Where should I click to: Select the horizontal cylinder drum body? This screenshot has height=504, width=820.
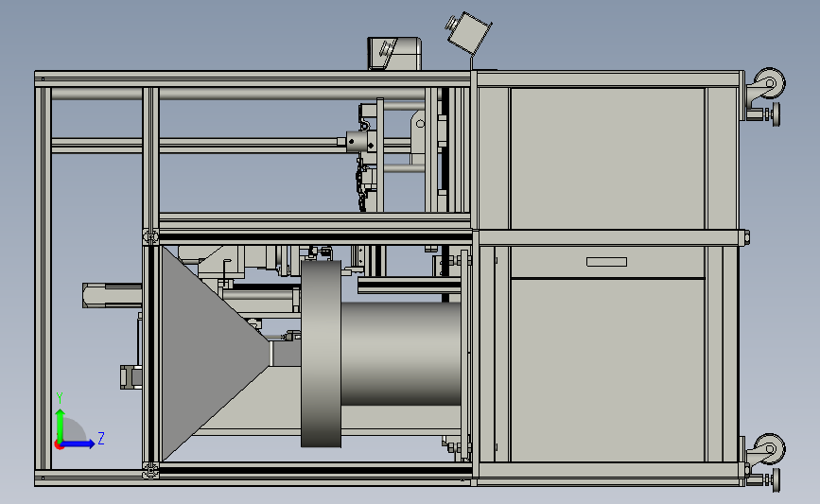401,354
